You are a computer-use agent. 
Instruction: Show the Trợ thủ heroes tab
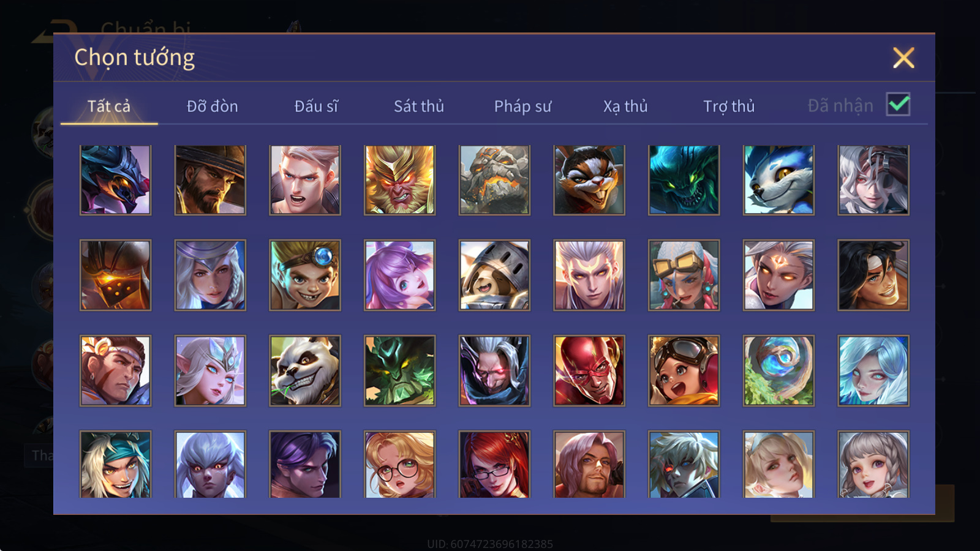point(729,106)
